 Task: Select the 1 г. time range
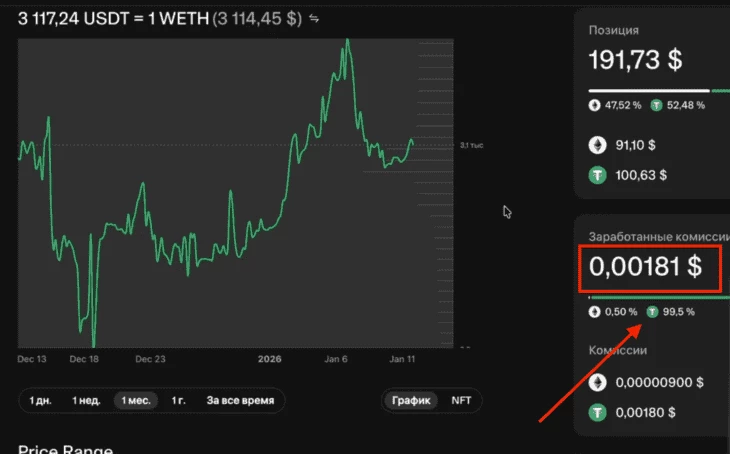pyautogui.click(x=179, y=400)
